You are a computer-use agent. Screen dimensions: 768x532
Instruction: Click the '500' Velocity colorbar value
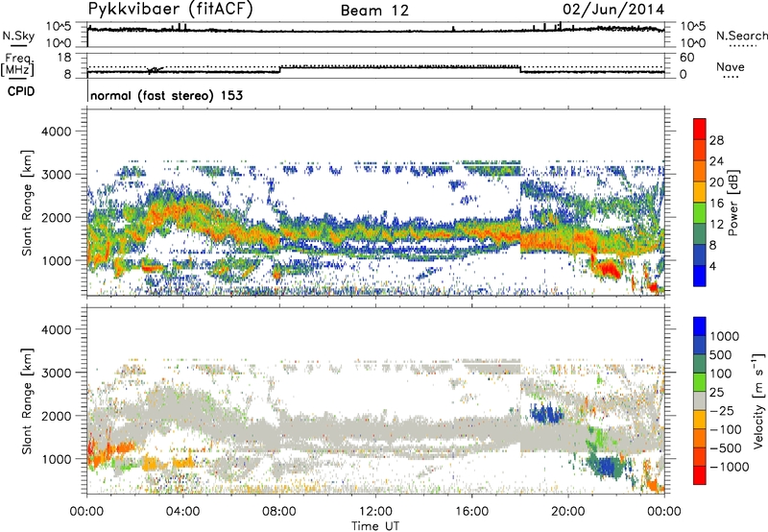721,354
